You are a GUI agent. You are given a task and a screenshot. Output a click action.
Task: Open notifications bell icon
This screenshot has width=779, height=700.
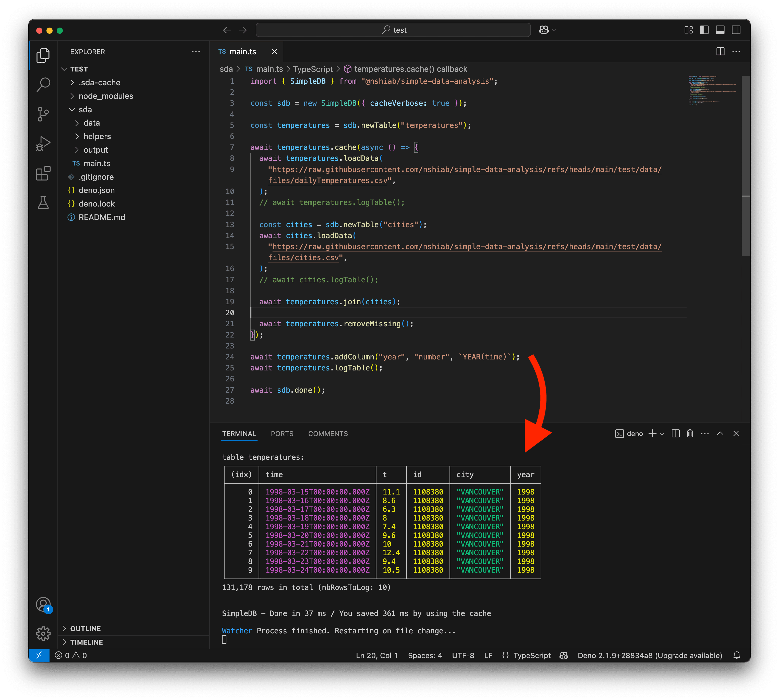(736, 655)
